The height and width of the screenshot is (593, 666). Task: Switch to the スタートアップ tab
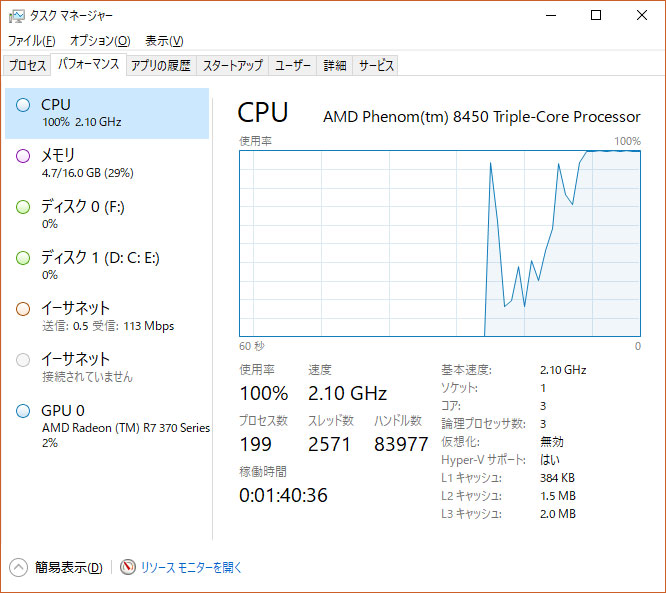coord(232,65)
